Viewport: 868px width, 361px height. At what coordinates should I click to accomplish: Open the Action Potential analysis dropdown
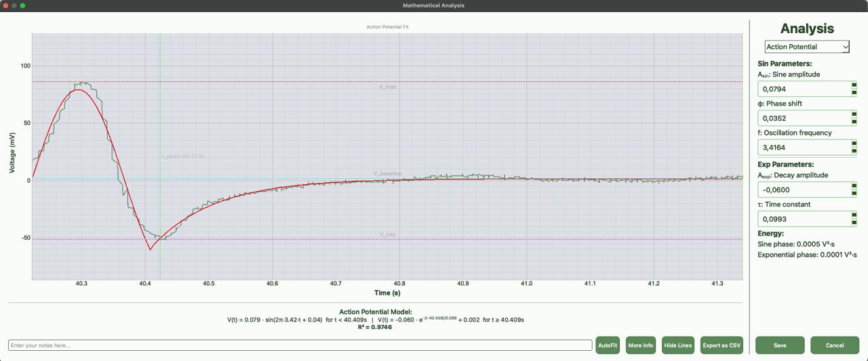(807, 47)
